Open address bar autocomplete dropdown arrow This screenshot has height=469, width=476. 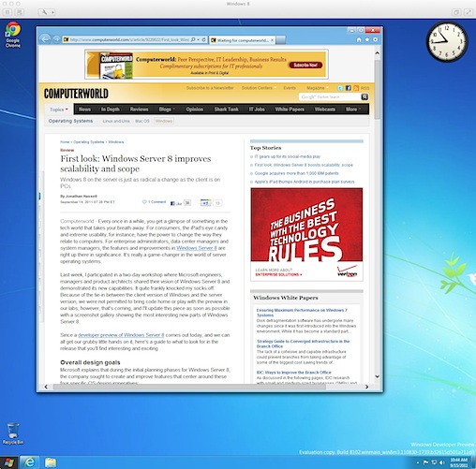[x=199, y=39]
